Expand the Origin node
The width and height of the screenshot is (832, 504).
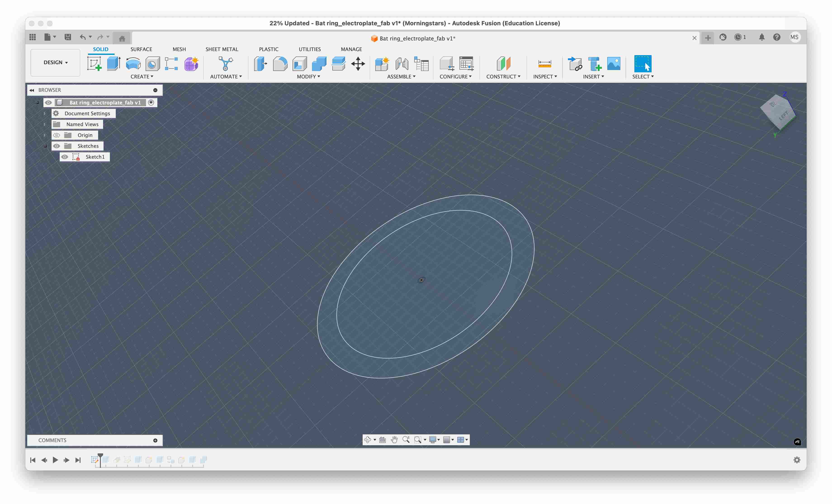click(45, 135)
